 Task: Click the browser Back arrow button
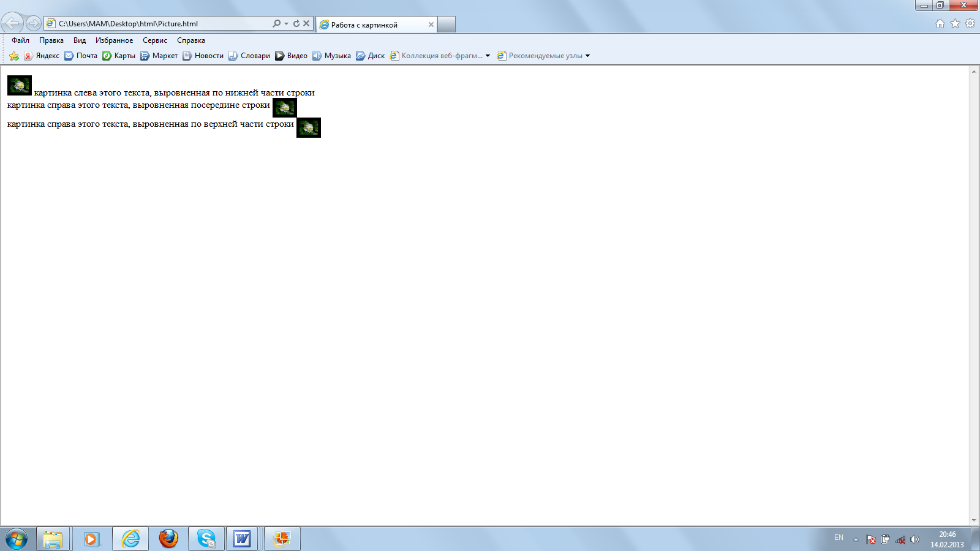click(12, 23)
